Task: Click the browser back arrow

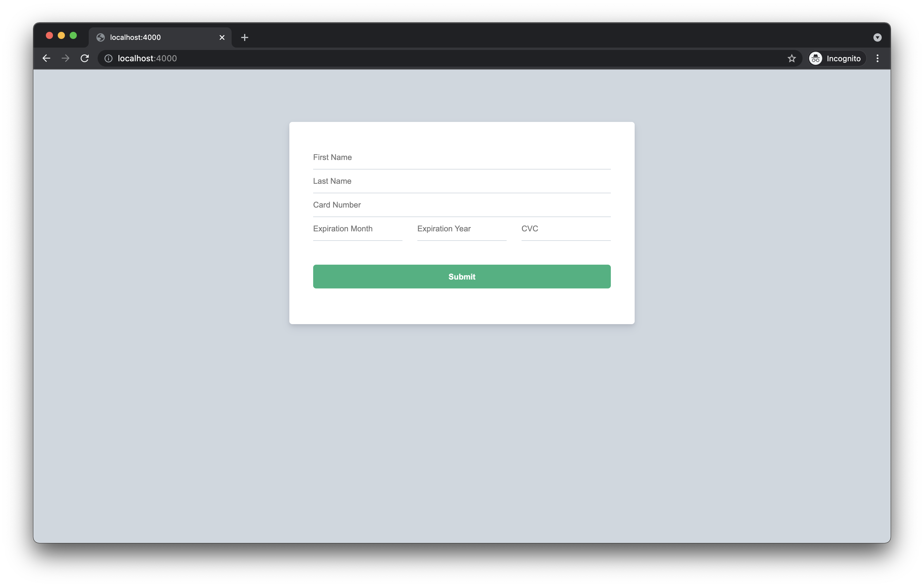Action: [46, 58]
